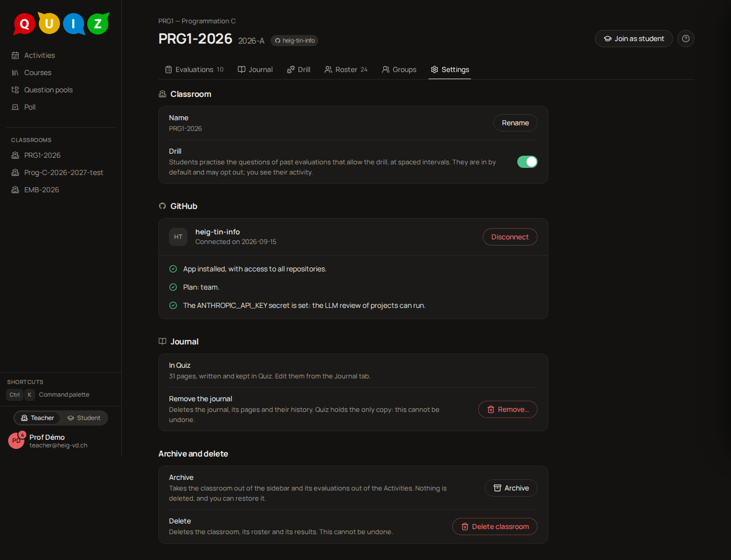
Task: Open the Groups tab
Action: point(399,69)
